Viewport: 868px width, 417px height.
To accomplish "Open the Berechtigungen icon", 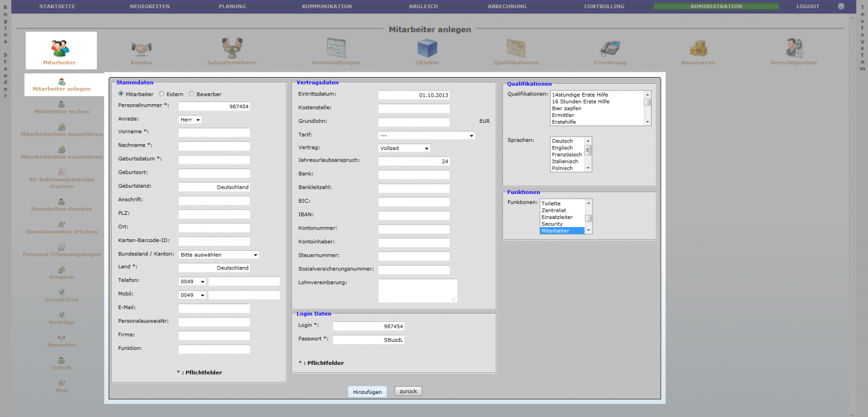I will [x=793, y=47].
